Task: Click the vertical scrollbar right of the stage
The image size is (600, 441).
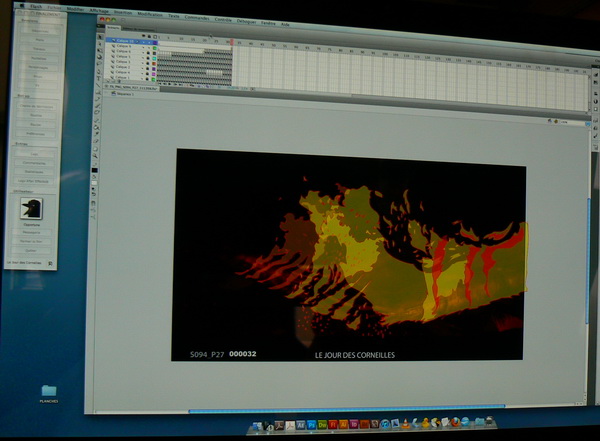Action: [x=588, y=260]
